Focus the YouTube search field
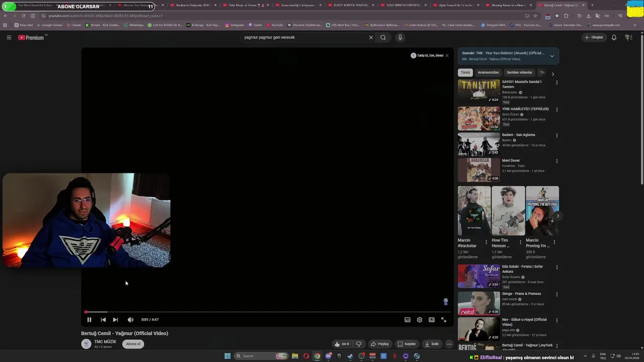This screenshot has height=362, width=644. click(304, 37)
